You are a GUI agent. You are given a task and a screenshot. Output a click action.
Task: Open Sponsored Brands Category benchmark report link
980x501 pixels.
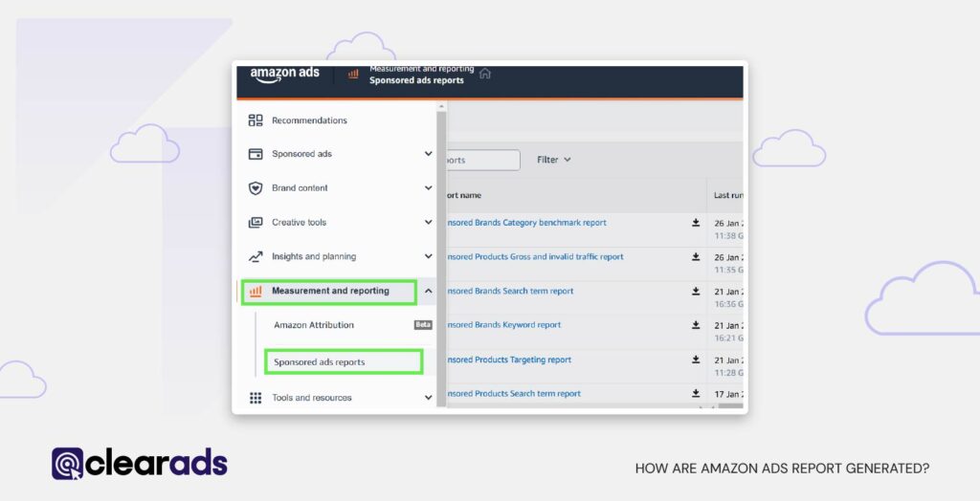(x=525, y=223)
